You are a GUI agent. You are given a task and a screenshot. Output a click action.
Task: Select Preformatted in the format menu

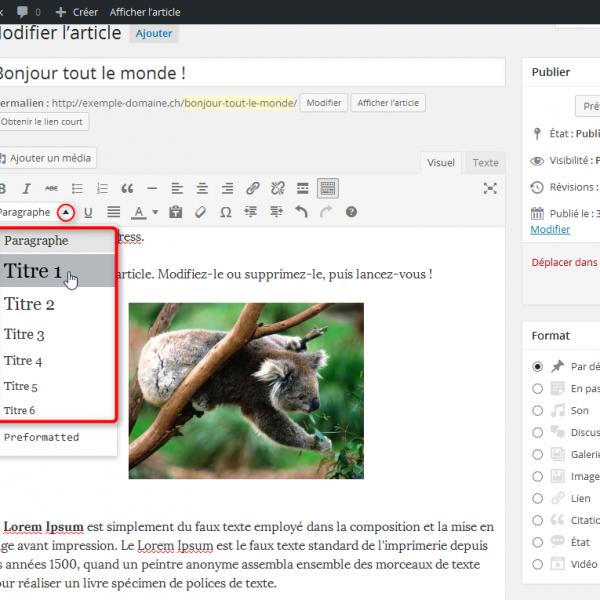point(41,437)
